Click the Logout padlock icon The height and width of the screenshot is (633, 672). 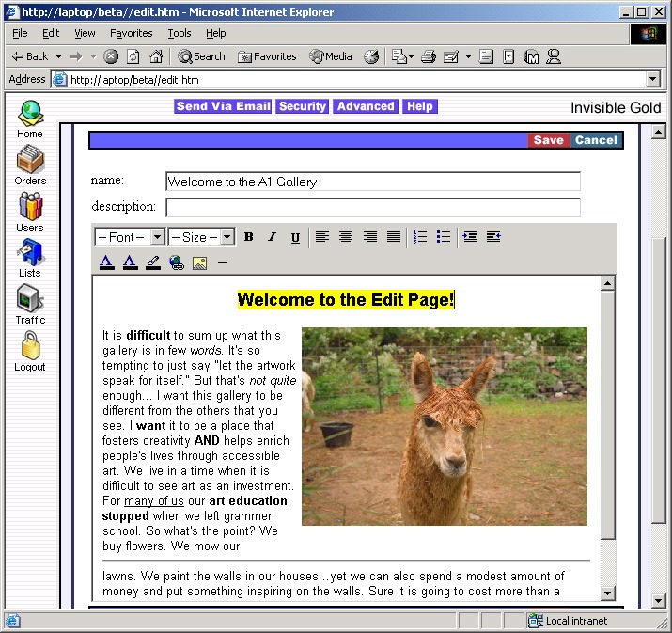tap(30, 345)
